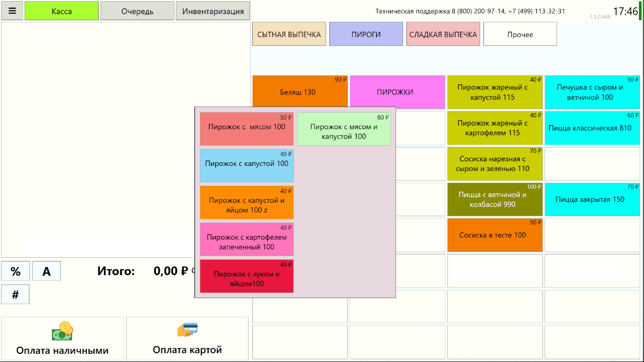The width and height of the screenshot is (644, 362).
Task: Open the СЛАДКАЯ ВЫПЕЧКА category
Action: tap(443, 34)
